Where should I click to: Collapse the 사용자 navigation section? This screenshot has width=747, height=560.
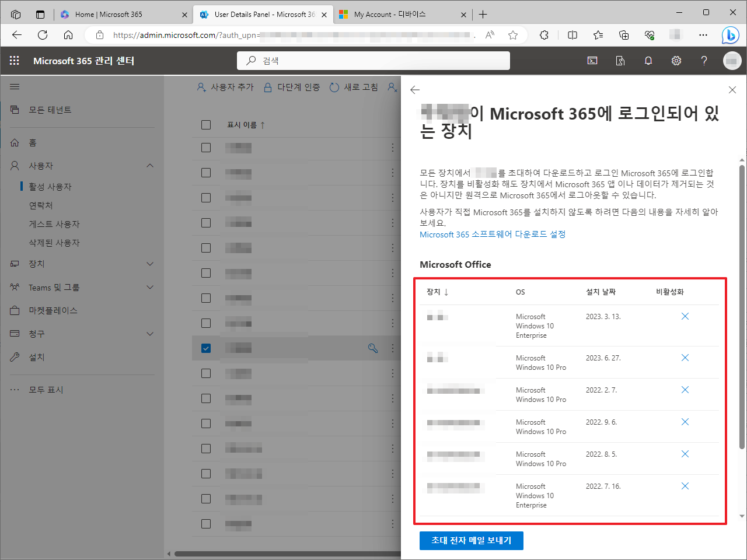pyautogui.click(x=150, y=166)
